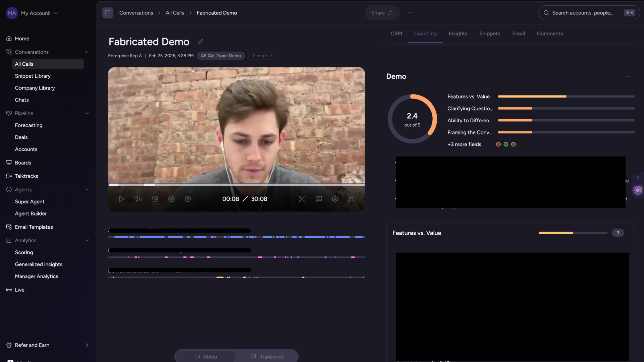Mute the video player volume
The image size is (644, 362).
138,199
